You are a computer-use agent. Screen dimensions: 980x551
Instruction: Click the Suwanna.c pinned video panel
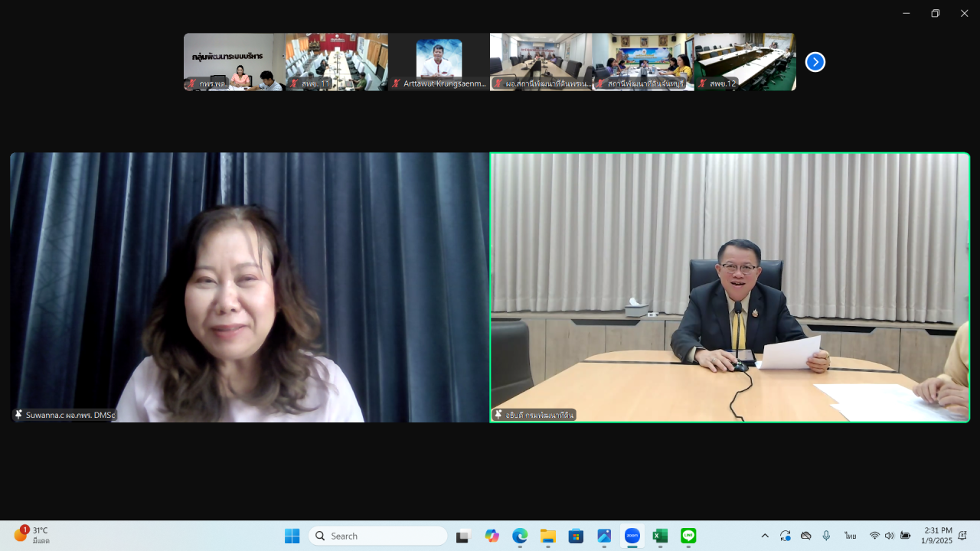pyautogui.click(x=250, y=287)
